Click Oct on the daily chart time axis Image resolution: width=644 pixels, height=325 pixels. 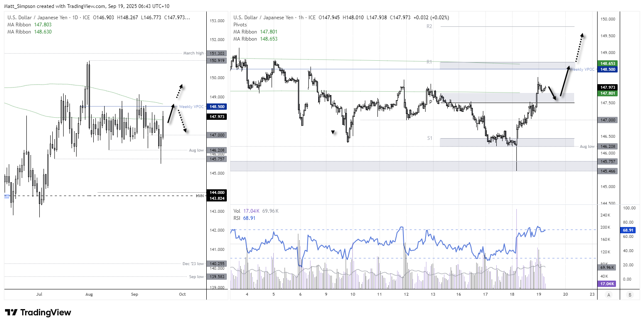[182, 294]
